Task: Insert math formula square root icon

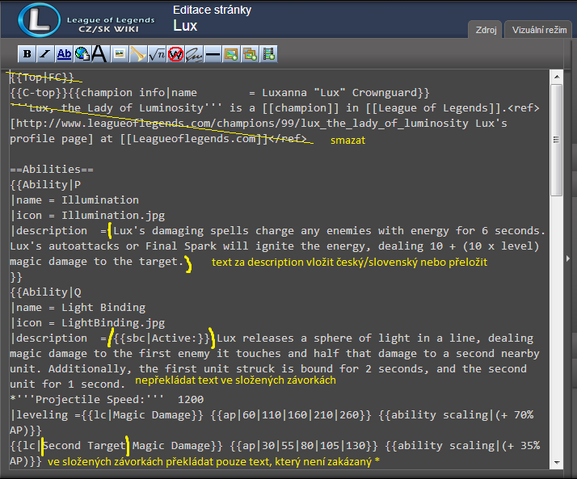Action: click(x=156, y=54)
